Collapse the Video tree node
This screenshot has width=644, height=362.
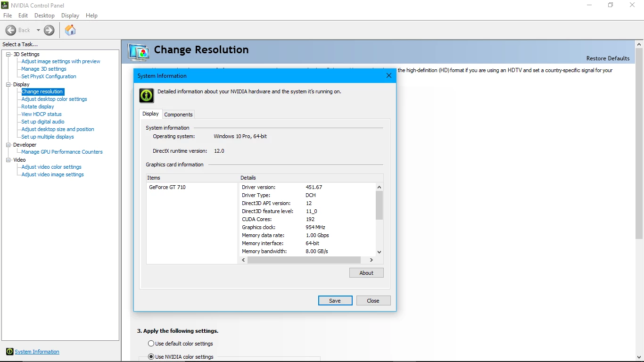[8, 160]
